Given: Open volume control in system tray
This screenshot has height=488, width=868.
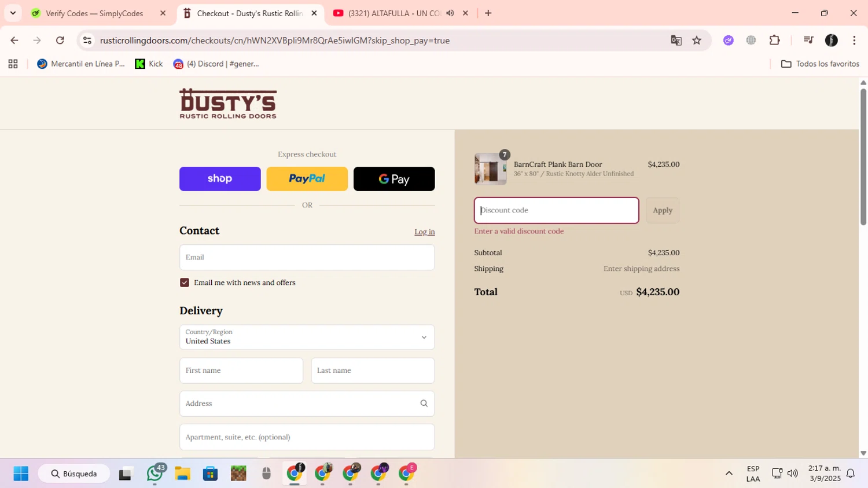Looking at the screenshot, I should [793, 474].
